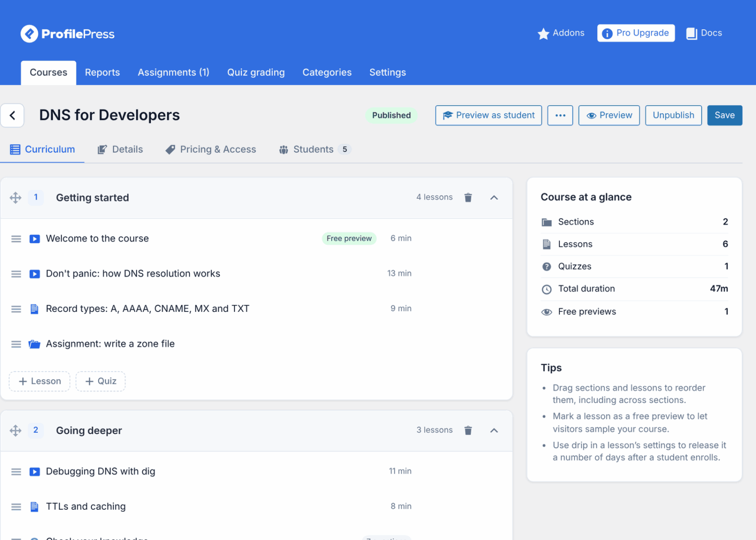Click video icon of Welcome to the course

pos(34,239)
